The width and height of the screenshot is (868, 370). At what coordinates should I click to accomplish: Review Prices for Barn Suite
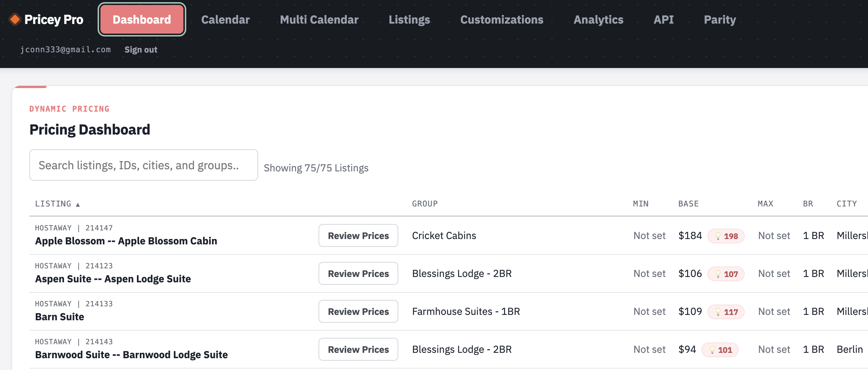[358, 311]
